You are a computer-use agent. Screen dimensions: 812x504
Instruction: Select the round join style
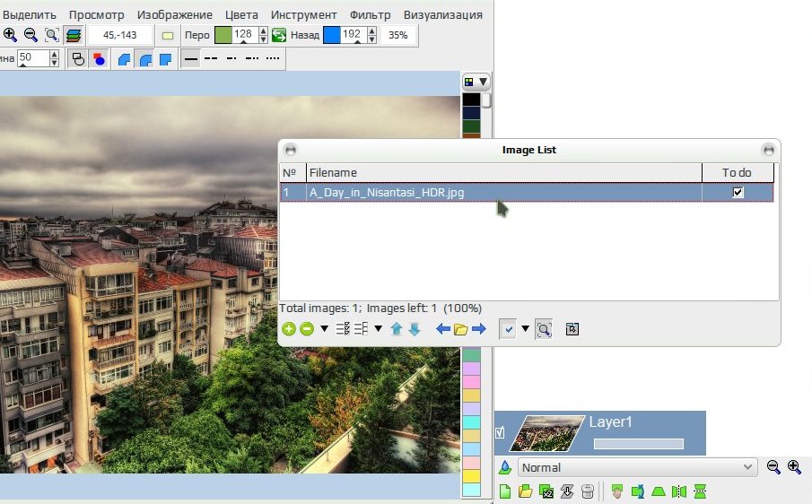(145, 59)
